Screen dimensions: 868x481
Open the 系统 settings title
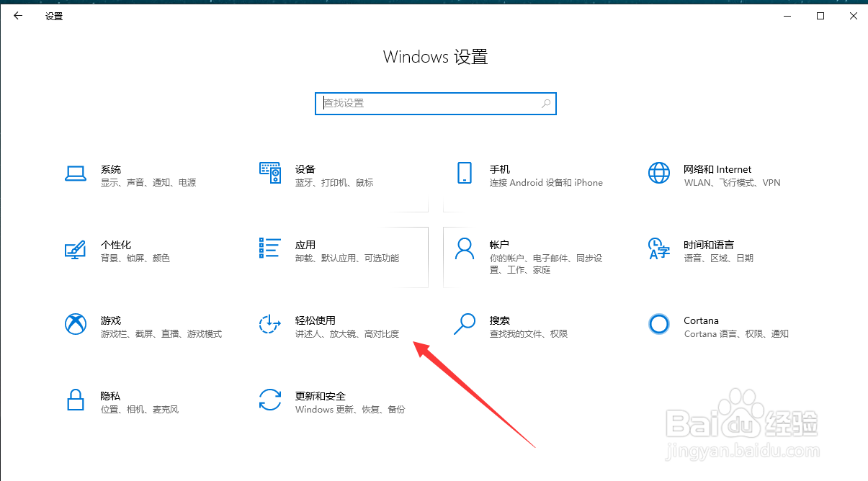coord(111,169)
